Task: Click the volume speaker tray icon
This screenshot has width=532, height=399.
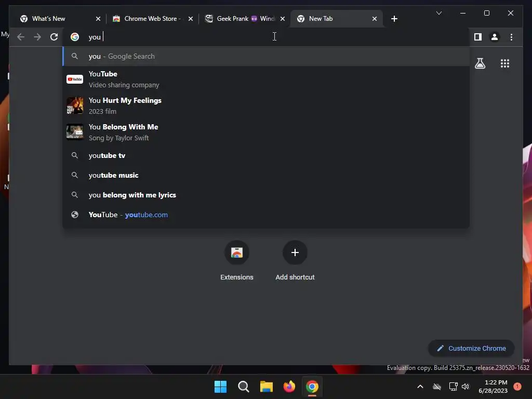Action: tap(465, 387)
